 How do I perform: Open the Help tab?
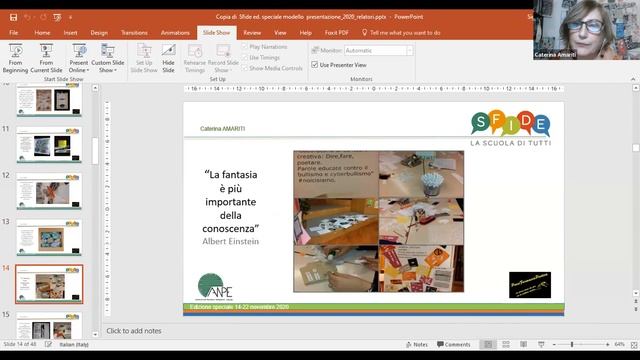305,33
